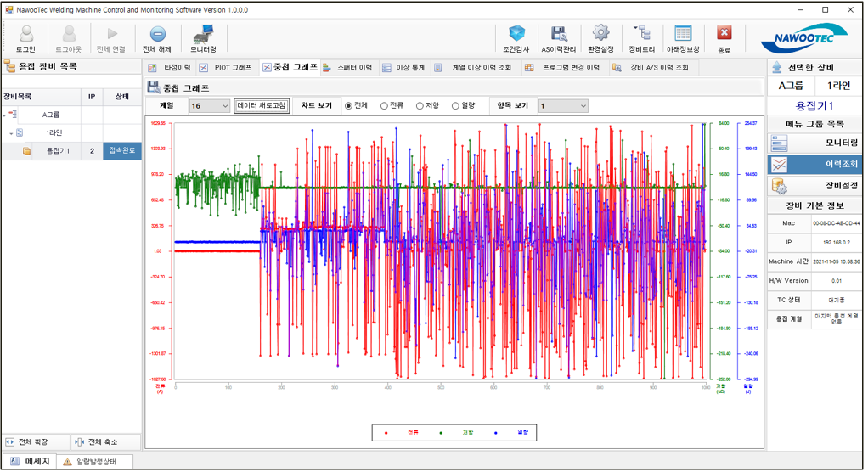The height and width of the screenshot is (472, 868).
Task: Click the 장비 A/S 이력 조회 tab icon
Action: (617, 68)
